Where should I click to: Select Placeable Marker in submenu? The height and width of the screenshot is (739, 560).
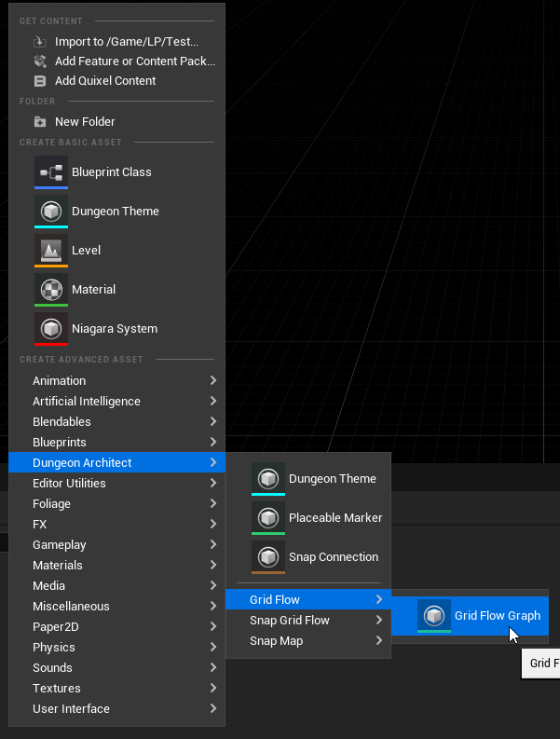pos(308,518)
